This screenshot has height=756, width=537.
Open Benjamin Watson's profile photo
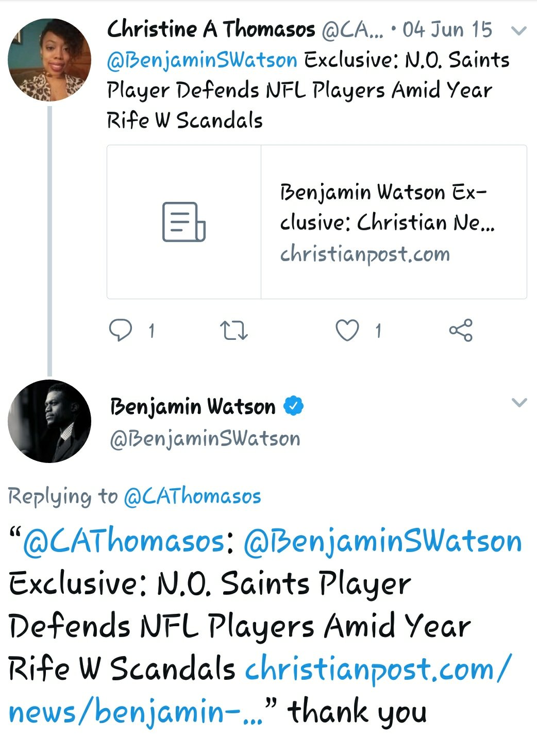49,421
